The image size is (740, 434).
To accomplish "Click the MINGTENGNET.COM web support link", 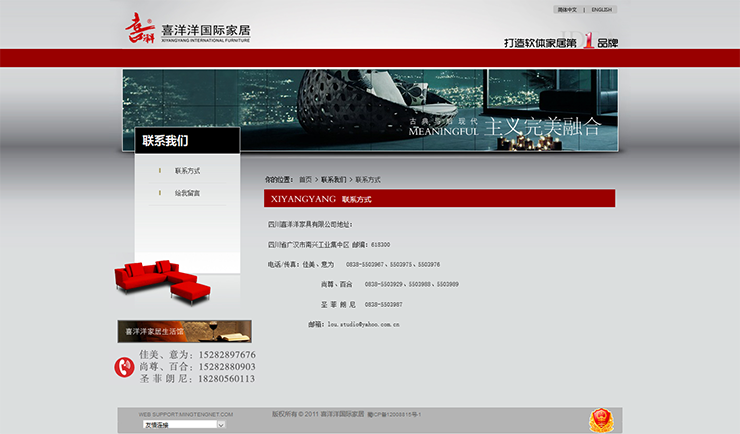I will coord(185,413).
